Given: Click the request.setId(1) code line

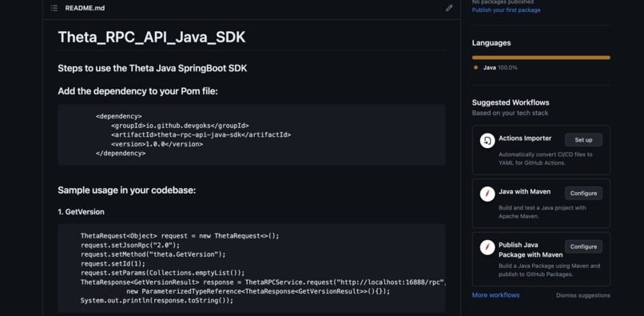Looking at the screenshot, I should [113, 264].
